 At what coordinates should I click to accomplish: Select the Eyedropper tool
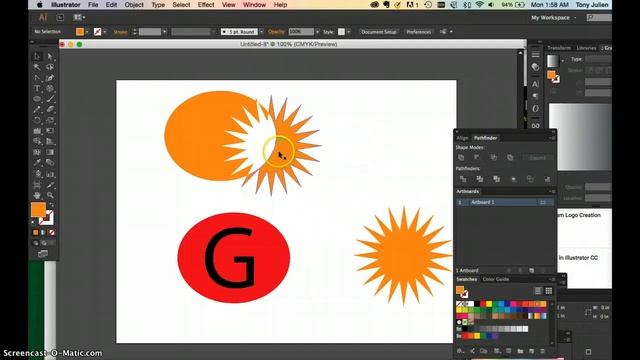(37, 162)
